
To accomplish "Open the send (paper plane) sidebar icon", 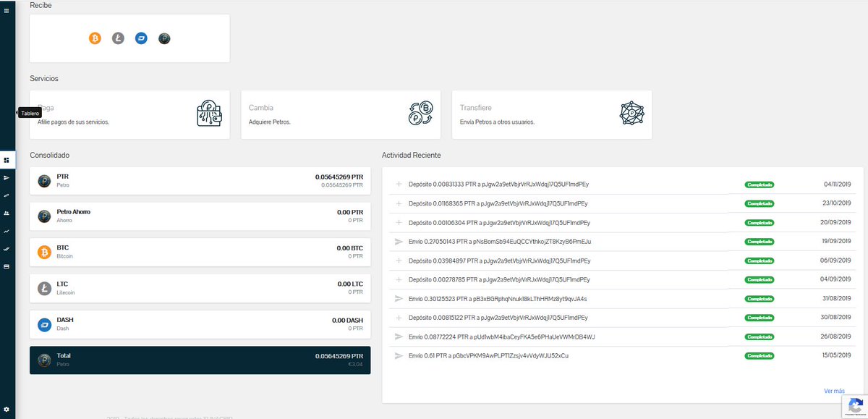I will tap(7, 177).
